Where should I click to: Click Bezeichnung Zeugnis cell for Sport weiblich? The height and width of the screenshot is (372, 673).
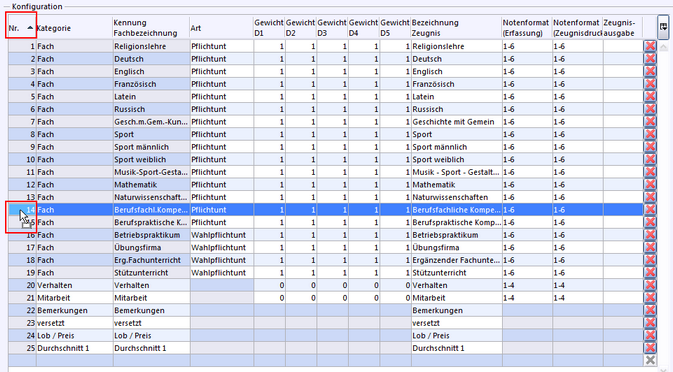click(x=456, y=159)
